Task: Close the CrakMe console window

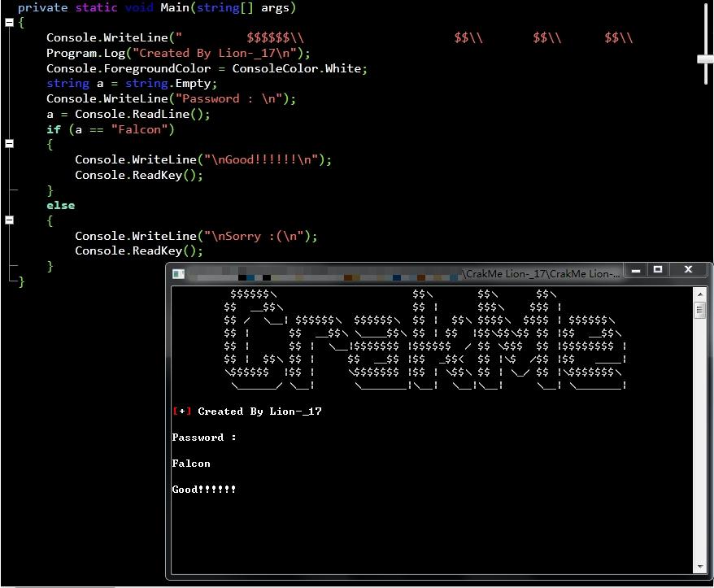Action: 688,270
